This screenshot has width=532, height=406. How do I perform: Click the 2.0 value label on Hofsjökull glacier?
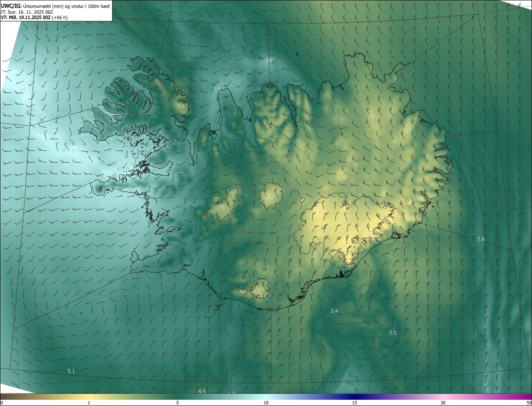pos(269,197)
